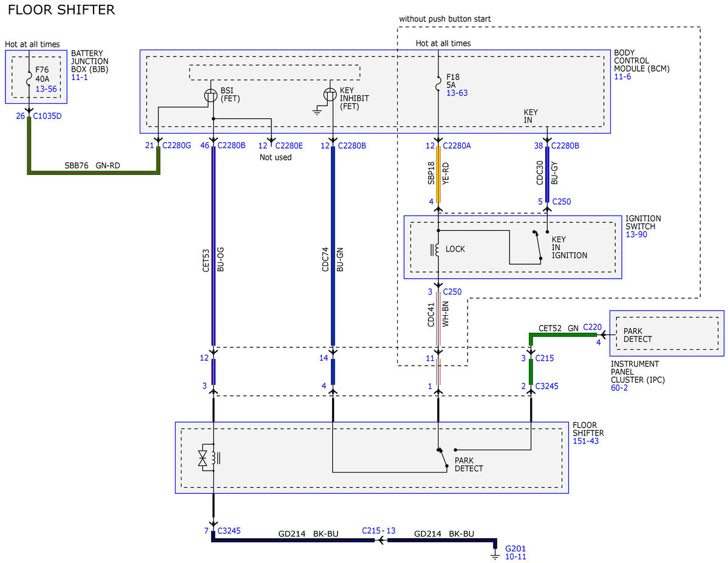Click the KEY INHIBIT FET transistor symbol
This screenshot has width=728, height=563.
click(330, 95)
